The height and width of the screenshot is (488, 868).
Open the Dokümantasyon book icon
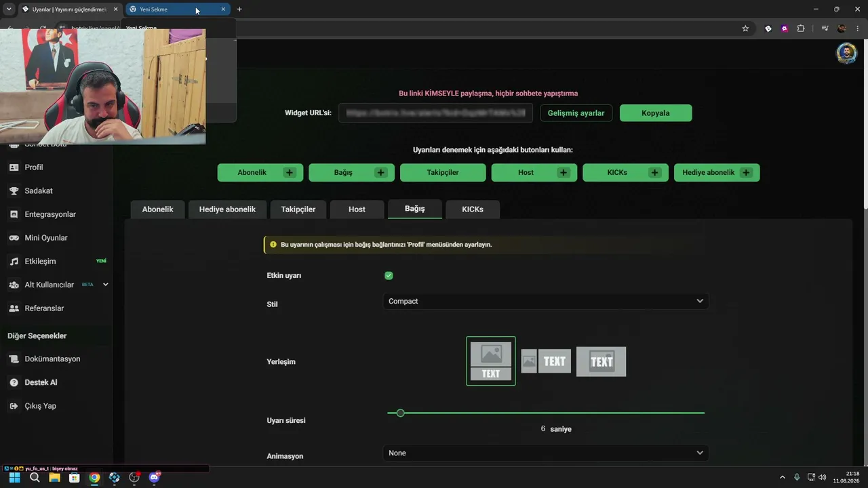click(x=14, y=359)
